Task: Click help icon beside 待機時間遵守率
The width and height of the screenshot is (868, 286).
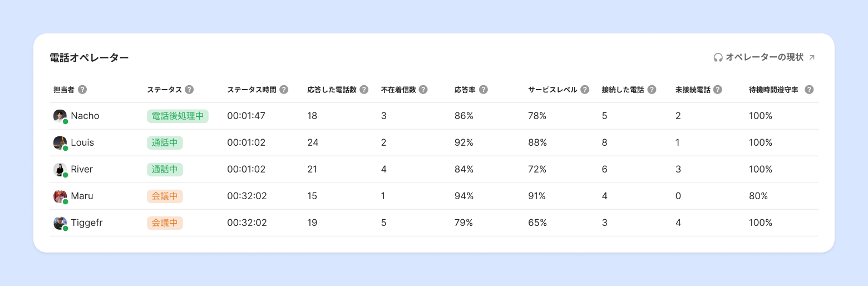Action: tap(809, 90)
